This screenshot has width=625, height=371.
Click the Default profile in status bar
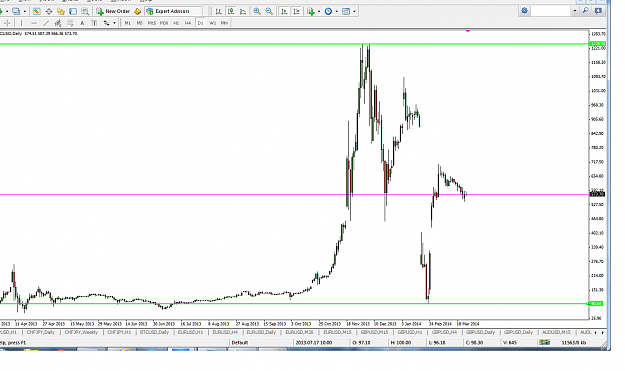[240, 342]
